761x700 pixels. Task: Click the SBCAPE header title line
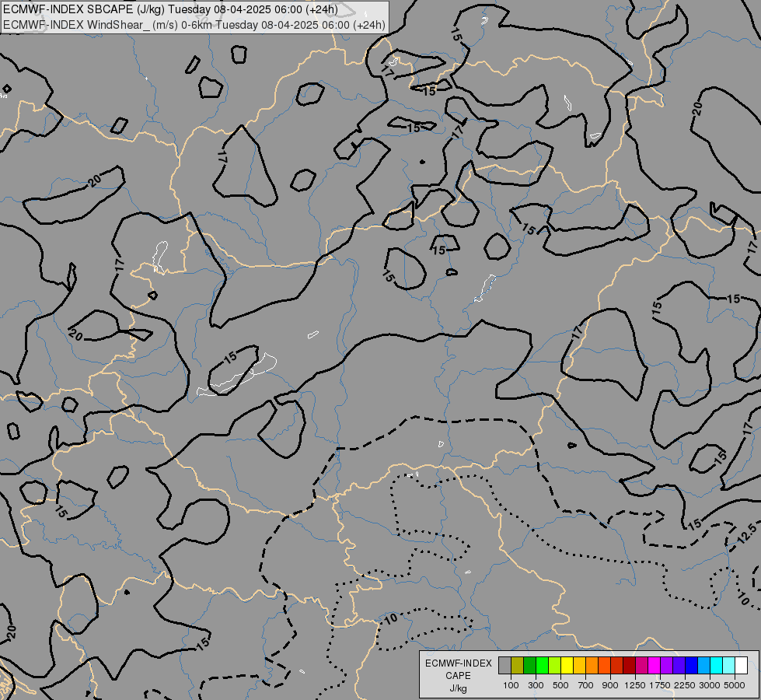pyautogui.click(x=171, y=9)
